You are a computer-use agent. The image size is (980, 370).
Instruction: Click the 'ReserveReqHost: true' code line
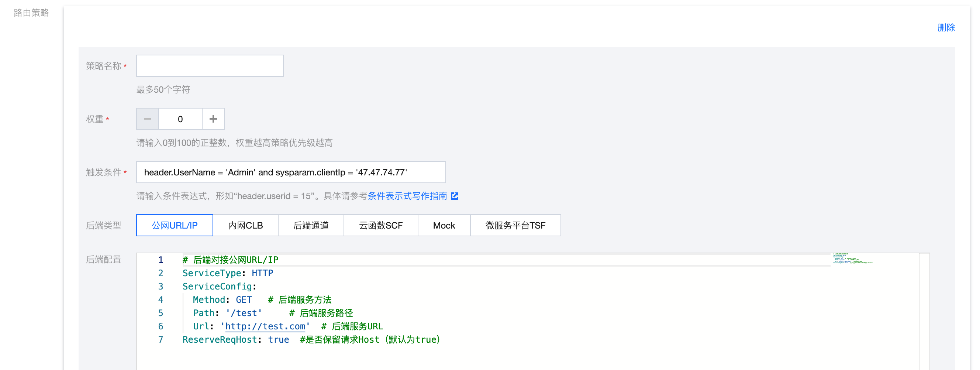[236, 340]
